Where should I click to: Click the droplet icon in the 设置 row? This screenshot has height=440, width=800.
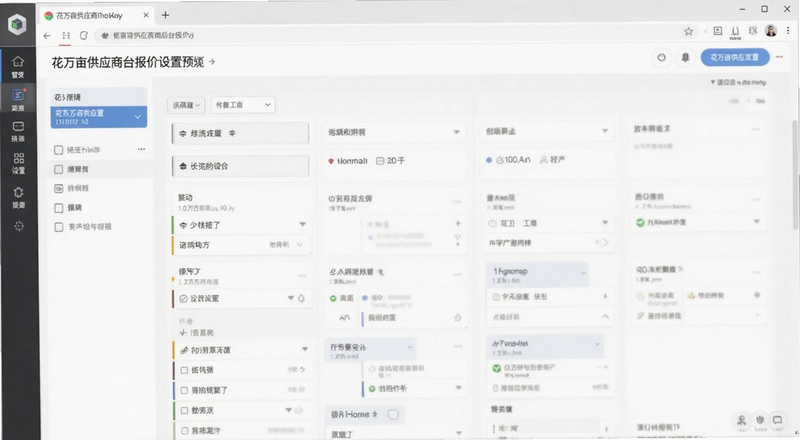pyautogui.click(x=302, y=298)
